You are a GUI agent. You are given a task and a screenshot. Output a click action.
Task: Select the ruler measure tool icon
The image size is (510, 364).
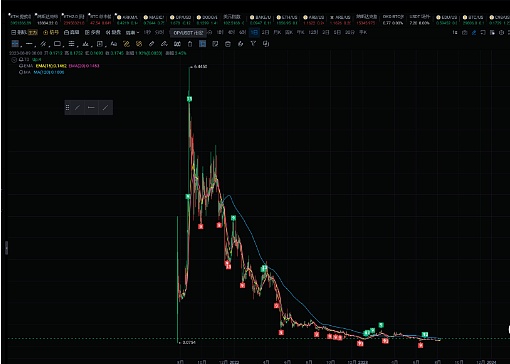coord(151,44)
